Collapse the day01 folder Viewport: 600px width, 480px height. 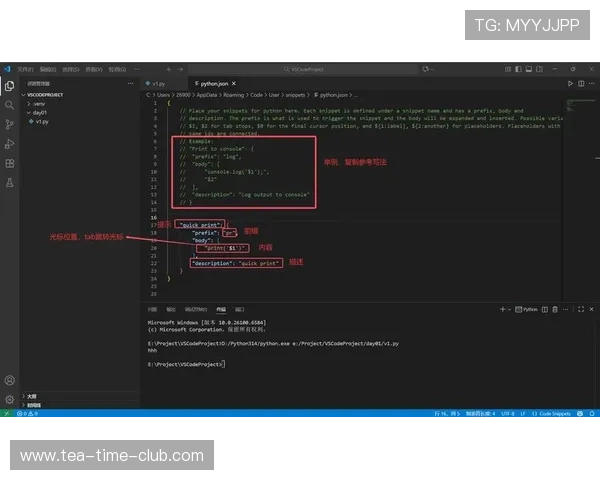coord(39,112)
